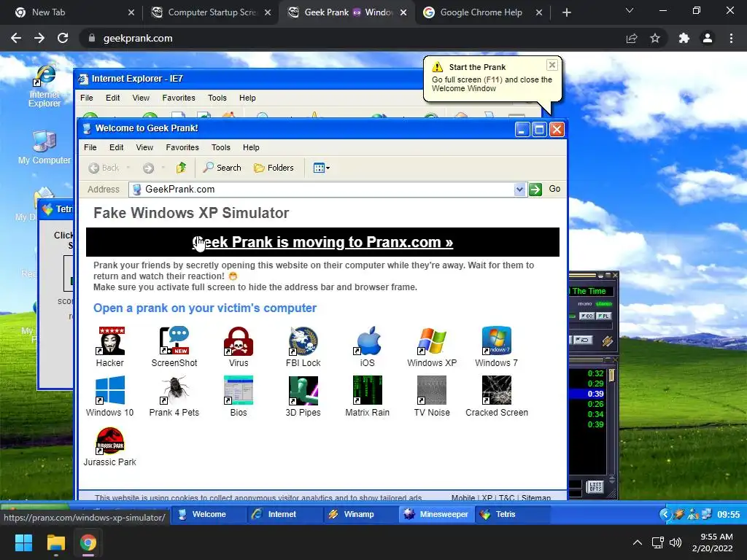Open Chrome extensions puzzle icon
Viewport: 747px width, 560px height.
coord(684,38)
